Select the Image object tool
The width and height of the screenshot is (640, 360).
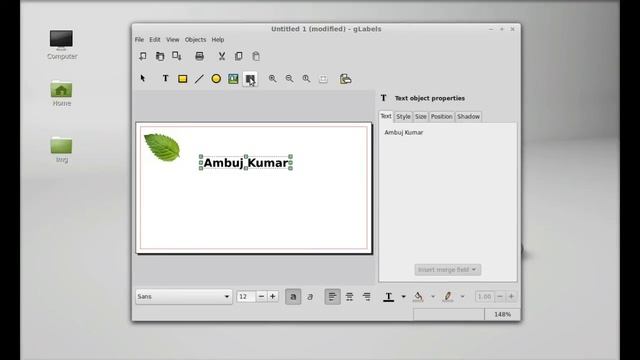pyautogui.click(x=233, y=79)
